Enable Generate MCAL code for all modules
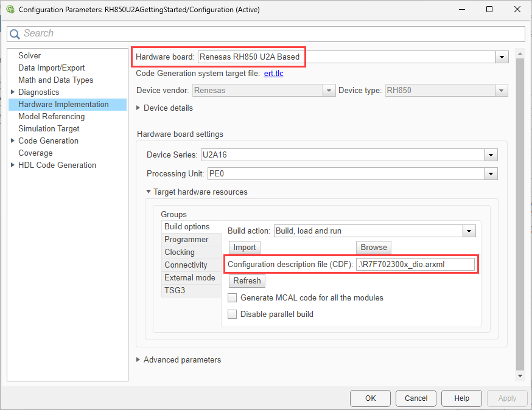The height and width of the screenshot is (410, 532). (x=232, y=298)
